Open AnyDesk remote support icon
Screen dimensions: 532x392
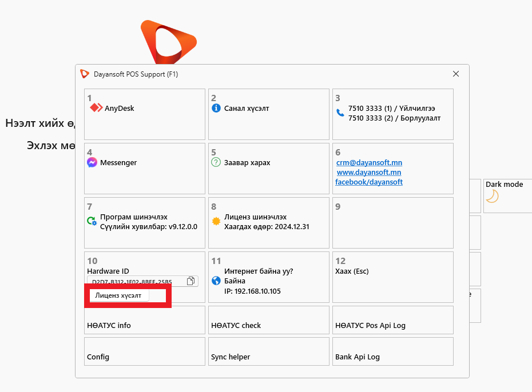[x=96, y=108]
